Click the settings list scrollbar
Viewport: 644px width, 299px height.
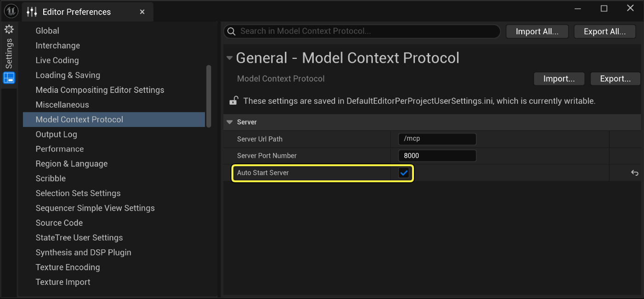pos(208,96)
